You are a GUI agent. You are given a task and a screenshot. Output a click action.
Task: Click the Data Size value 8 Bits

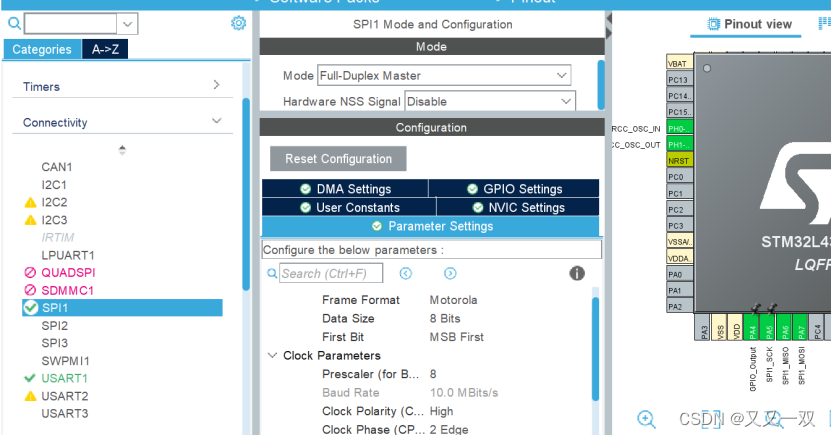coord(445,318)
